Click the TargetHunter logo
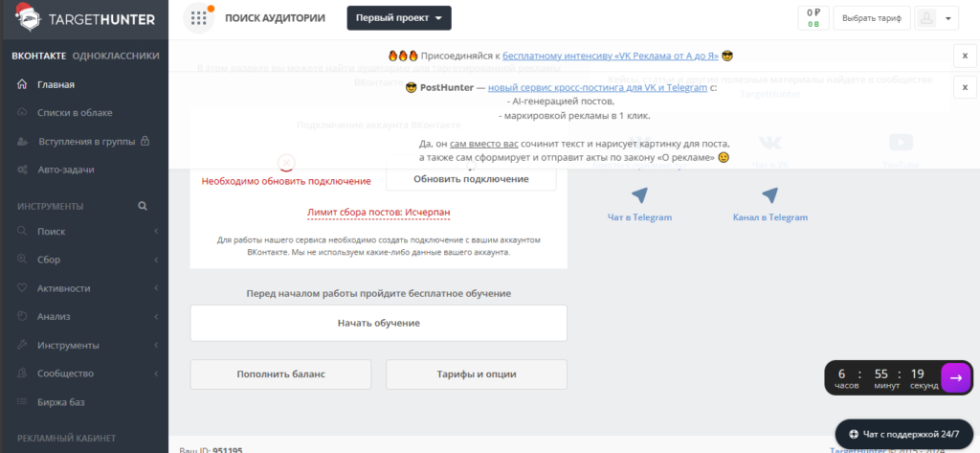The width and height of the screenshot is (980, 453). [83, 19]
